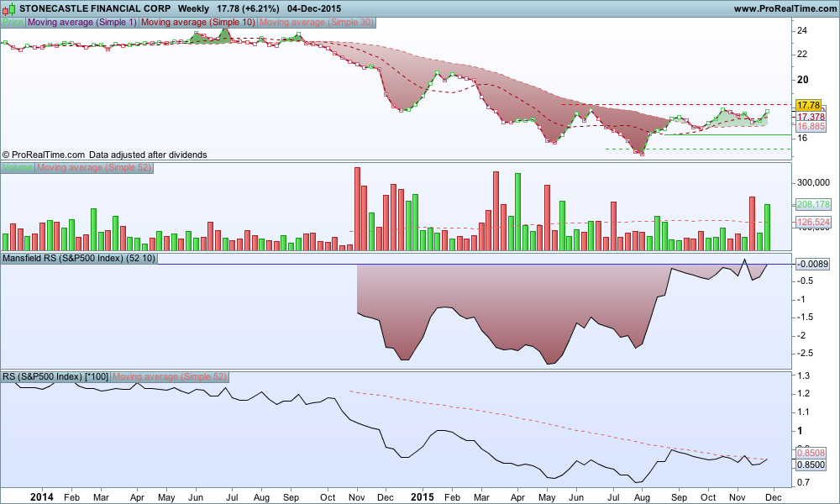Open Moving average (Simple 30) label

tap(317, 23)
